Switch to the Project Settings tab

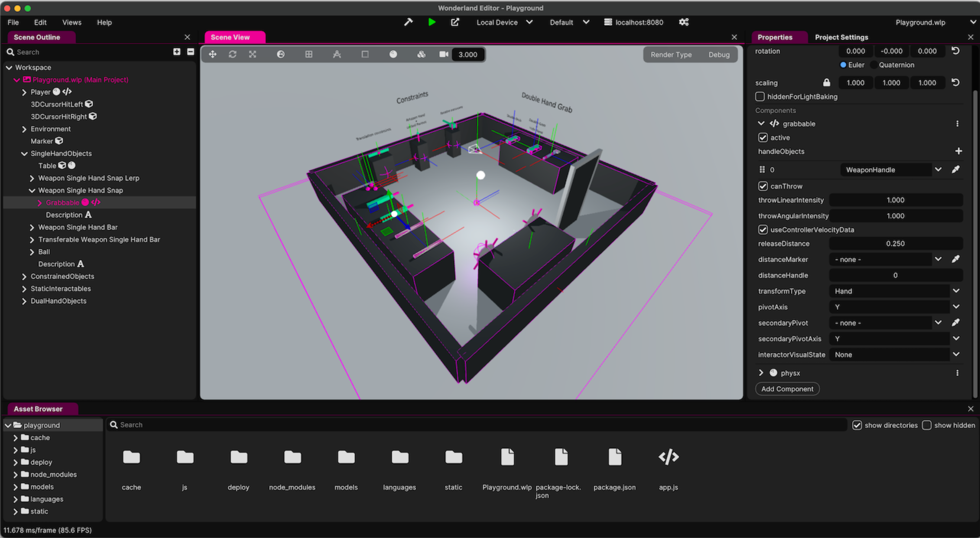point(841,37)
